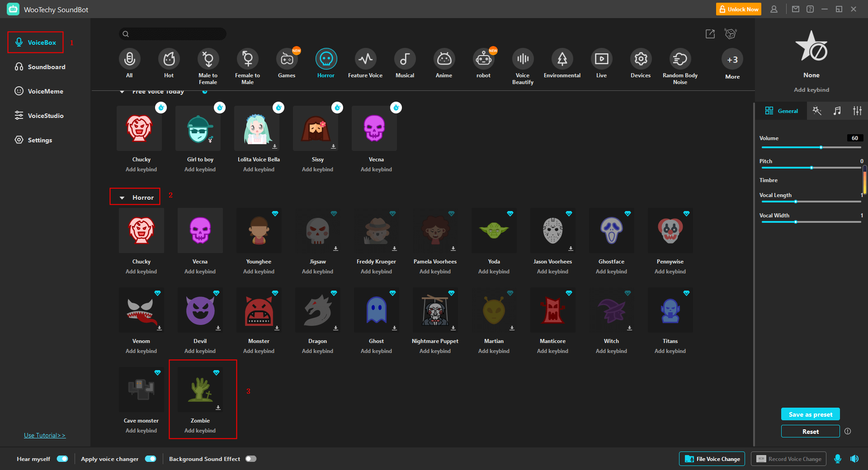
Task: Open the Anime voice category
Action: pos(444,59)
